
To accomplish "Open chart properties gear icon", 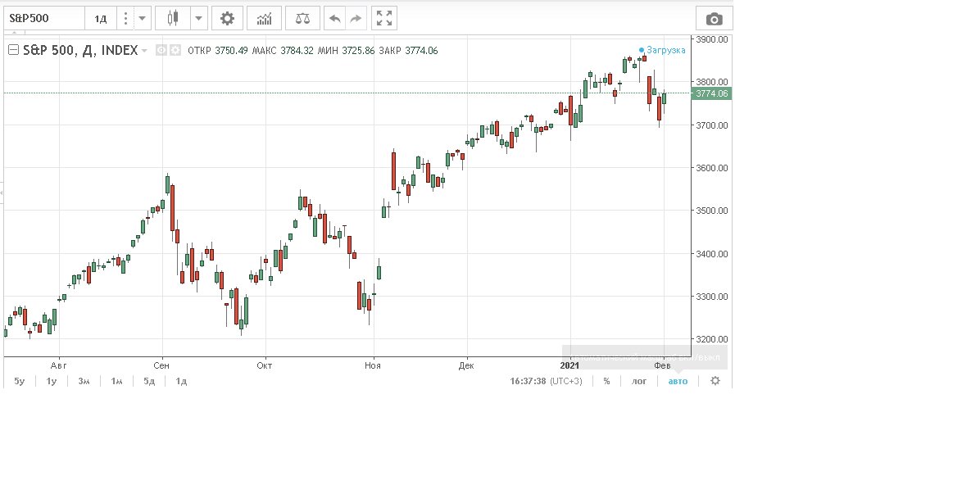I will click(228, 19).
